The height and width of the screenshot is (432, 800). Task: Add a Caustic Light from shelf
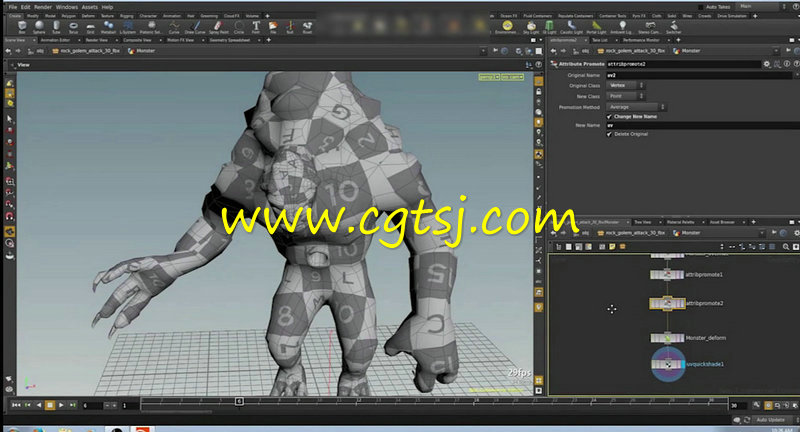click(x=571, y=27)
